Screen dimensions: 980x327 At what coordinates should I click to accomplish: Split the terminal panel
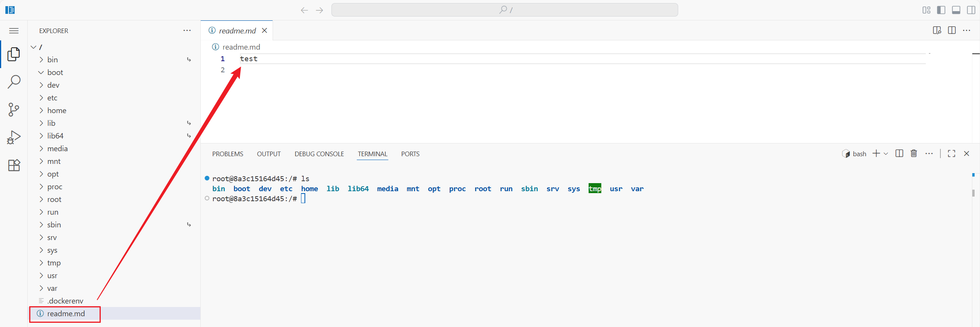(x=899, y=153)
